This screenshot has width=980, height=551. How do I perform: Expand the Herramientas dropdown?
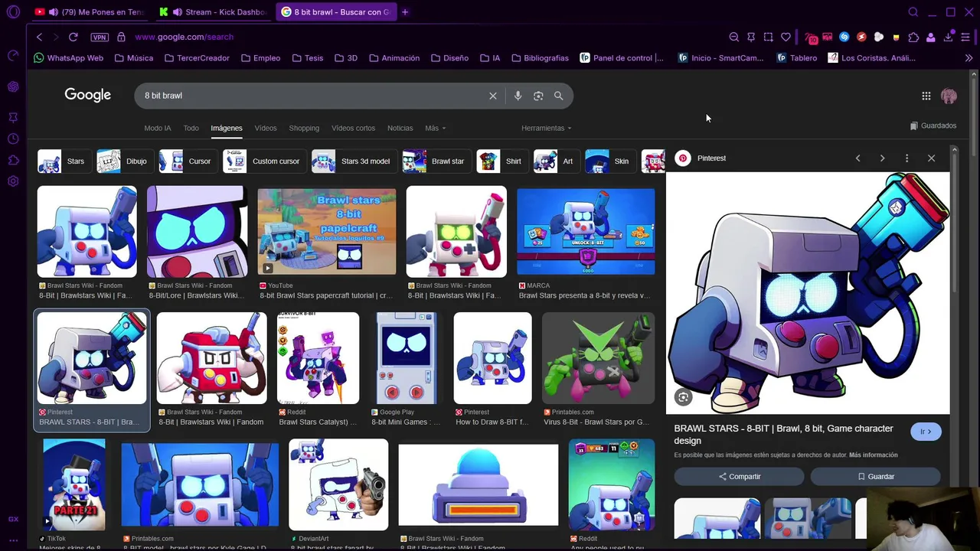click(547, 128)
